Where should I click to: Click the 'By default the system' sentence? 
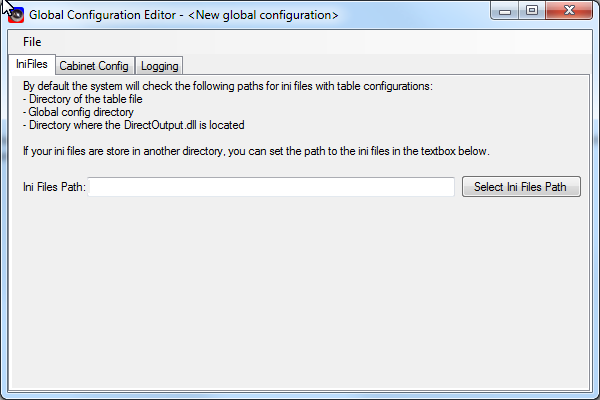point(228,86)
